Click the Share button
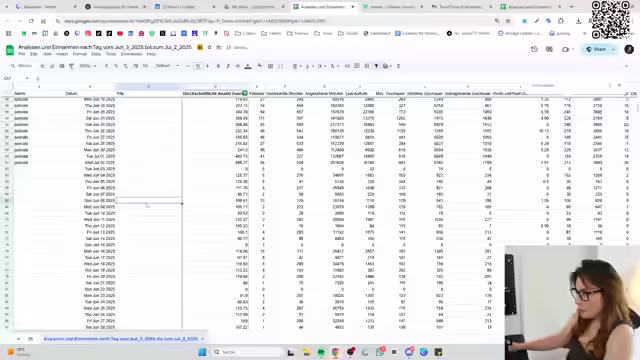Screen dimensions: 640x360 [x=596, y=49]
